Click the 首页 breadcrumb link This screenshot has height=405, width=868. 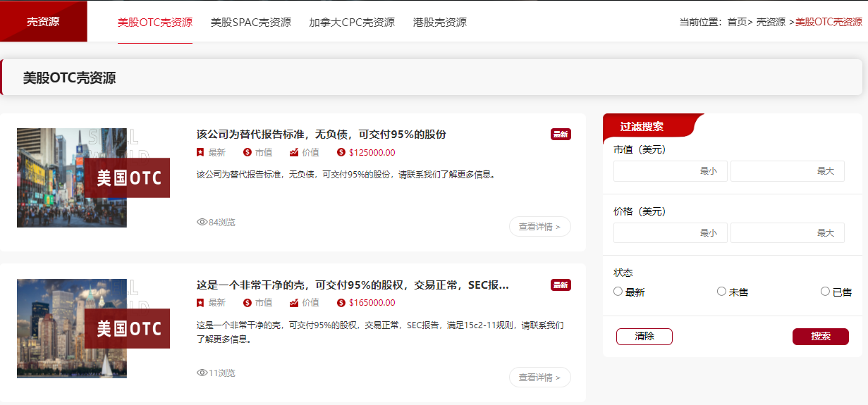(x=737, y=22)
